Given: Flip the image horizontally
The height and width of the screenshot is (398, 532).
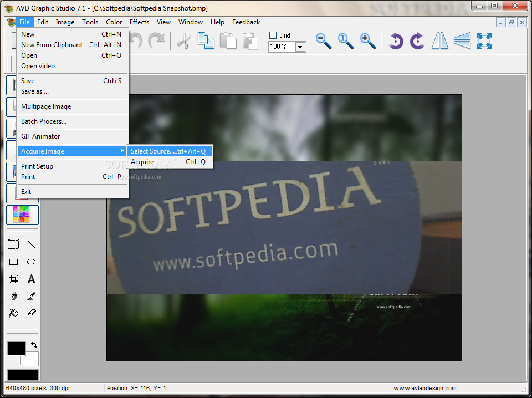Looking at the screenshot, I should click(439, 41).
